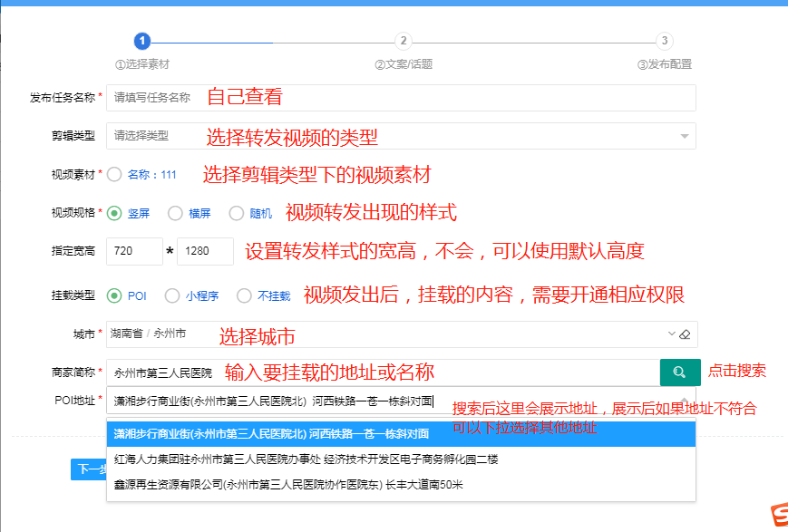Screen dimensions: 788x532
Task: Click the 请选择类型 placeholder field
Action: [401, 136]
